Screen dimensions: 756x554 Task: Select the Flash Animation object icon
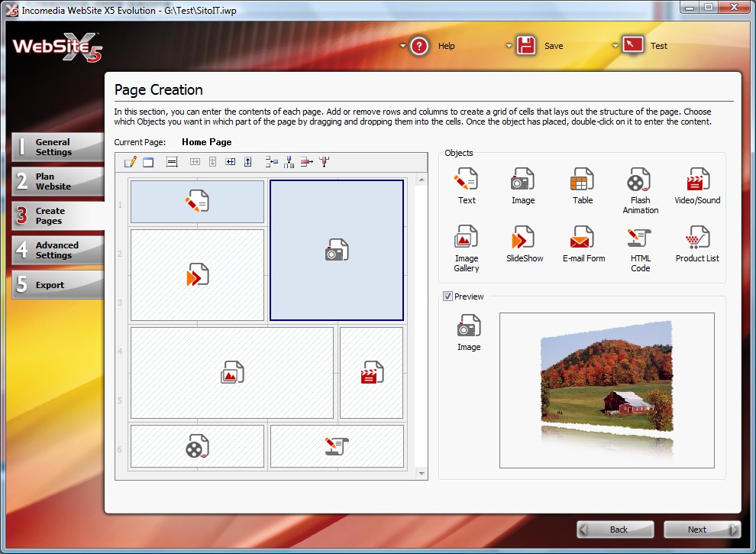point(640,179)
